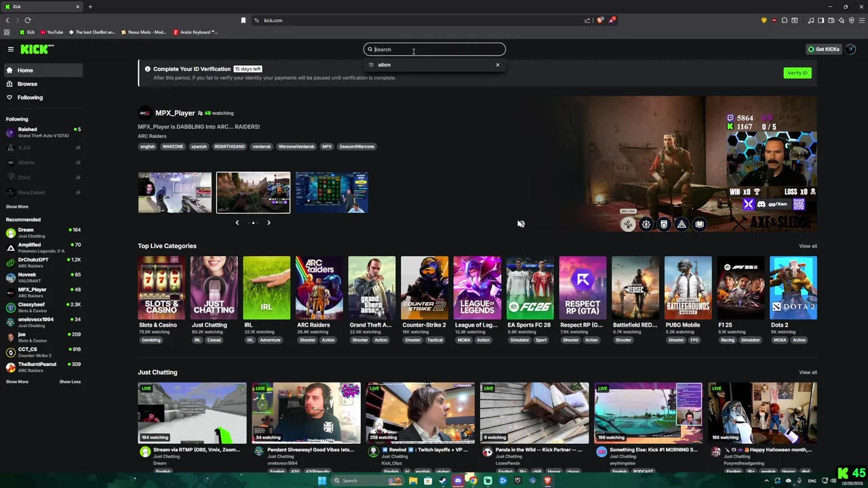Open the Just Chatting category card
This screenshot has height=488, width=868.
coord(214,287)
